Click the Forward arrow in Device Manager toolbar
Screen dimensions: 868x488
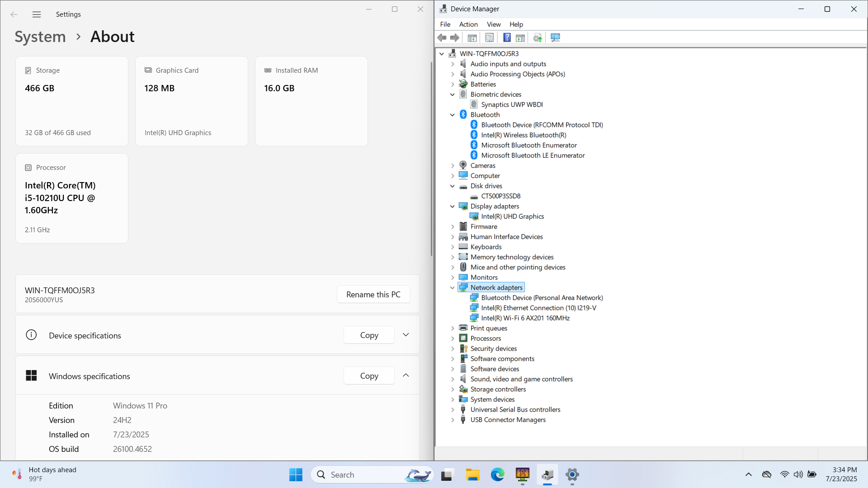pyautogui.click(x=455, y=38)
